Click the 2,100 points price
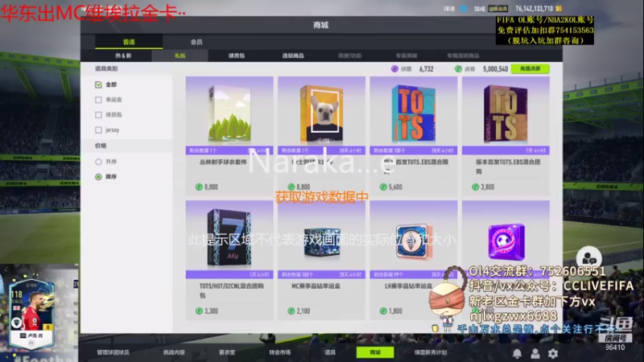Screen dimensions: 644x362 303,311
